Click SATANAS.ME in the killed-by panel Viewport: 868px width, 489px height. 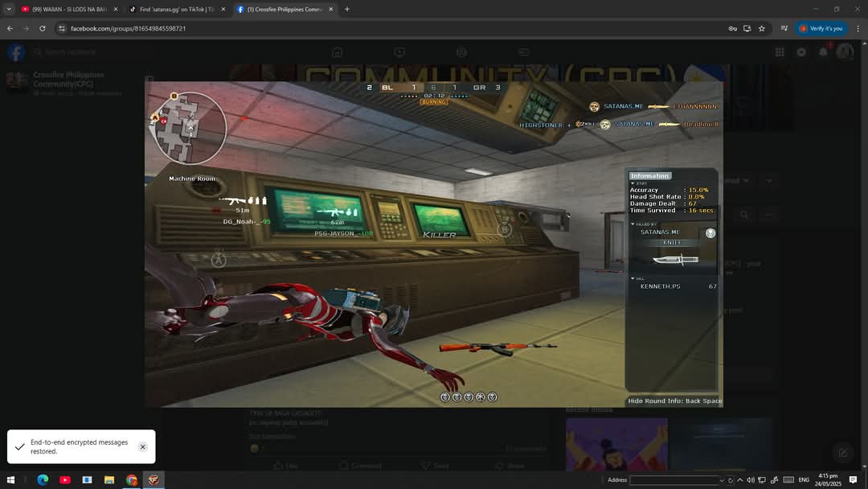click(661, 232)
